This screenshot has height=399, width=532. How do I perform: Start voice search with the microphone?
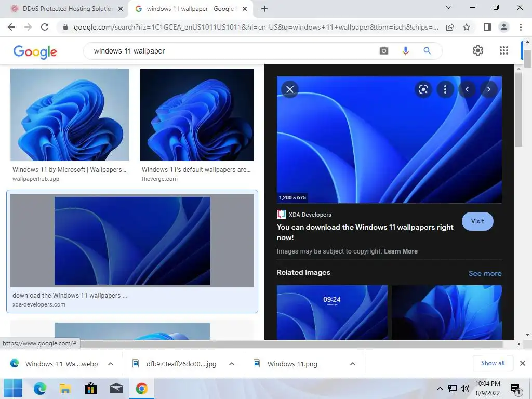[x=405, y=51]
